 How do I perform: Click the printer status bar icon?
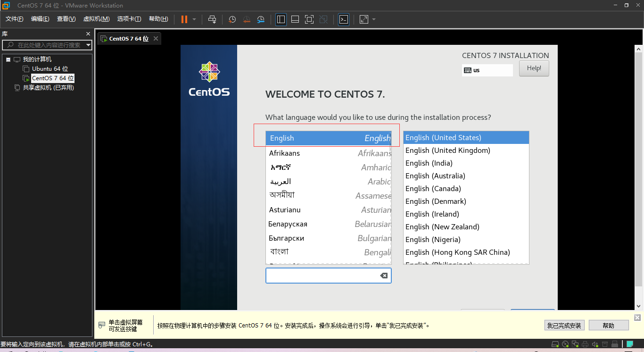(585, 344)
